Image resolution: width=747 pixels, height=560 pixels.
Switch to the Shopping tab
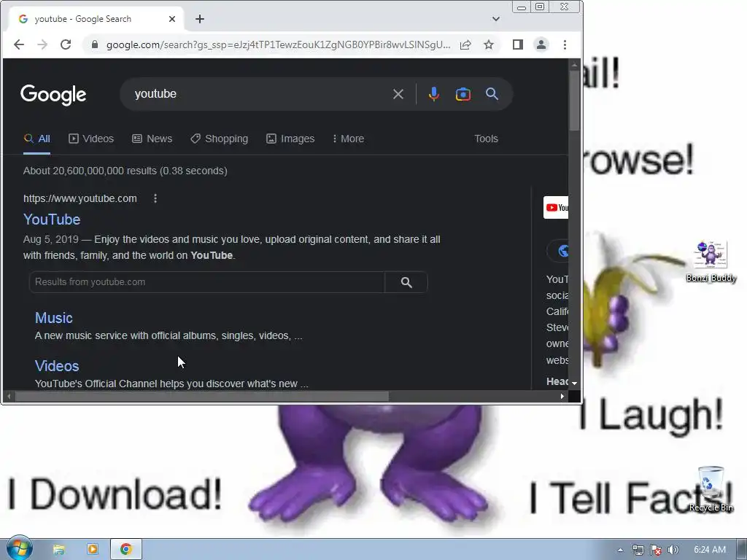pos(219,139)
